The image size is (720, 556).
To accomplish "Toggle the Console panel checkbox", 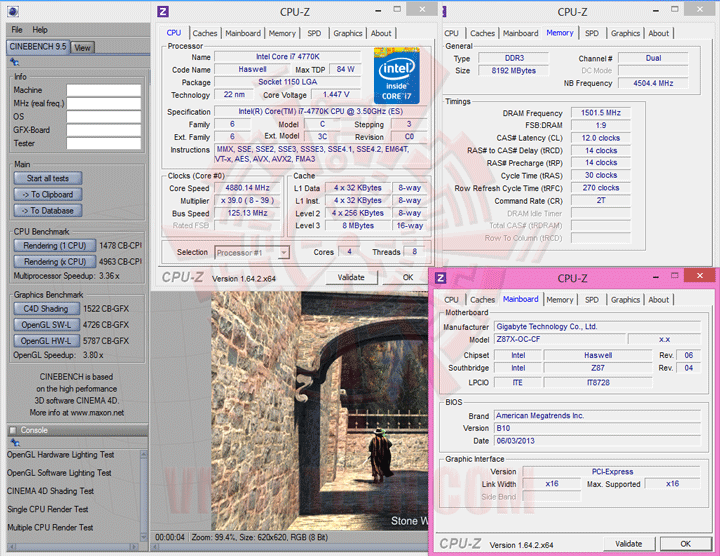I will [12, 430].
